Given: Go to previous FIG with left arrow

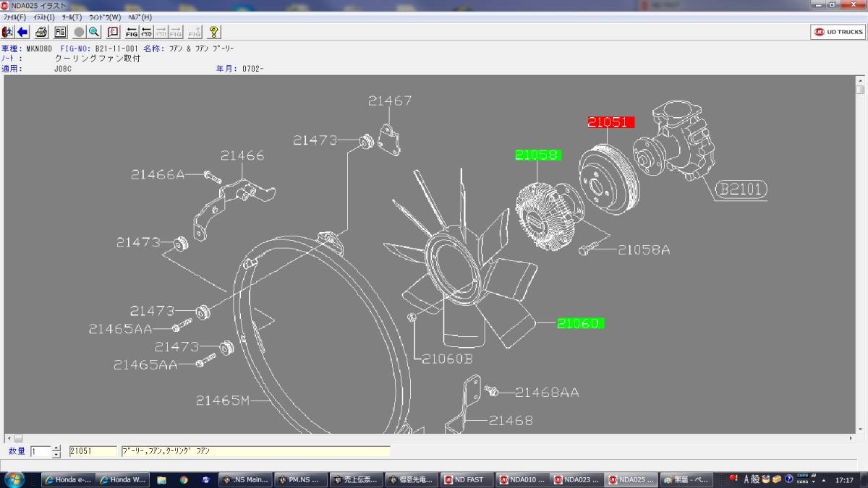Looking at the screenshot, I should click(x=132, y=32).
